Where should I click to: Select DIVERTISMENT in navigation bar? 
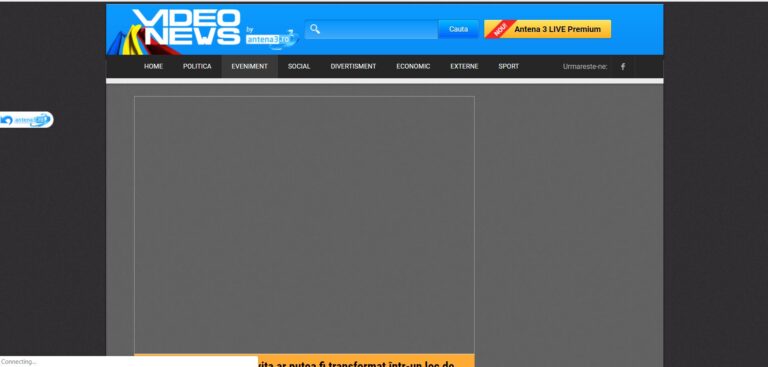tap(353, 67)
